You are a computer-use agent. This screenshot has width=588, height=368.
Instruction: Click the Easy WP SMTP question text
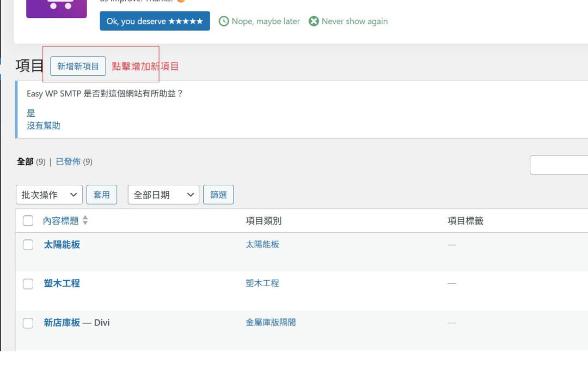point(105,94)
